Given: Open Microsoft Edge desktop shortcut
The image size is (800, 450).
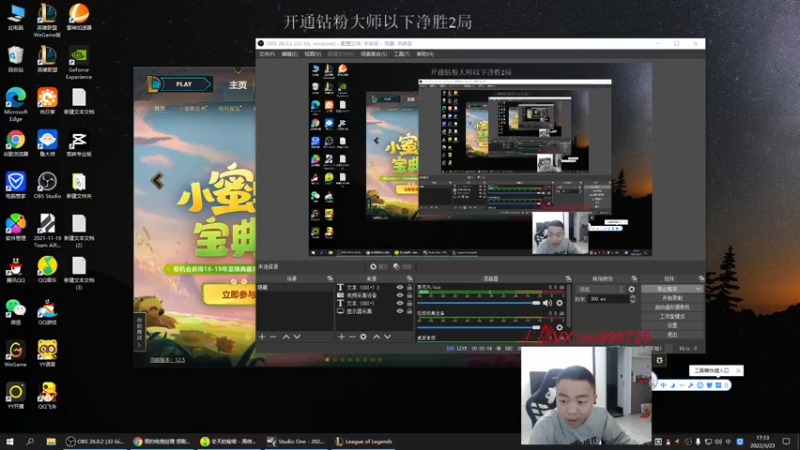Looking at the screenshot, I should 15,104.
